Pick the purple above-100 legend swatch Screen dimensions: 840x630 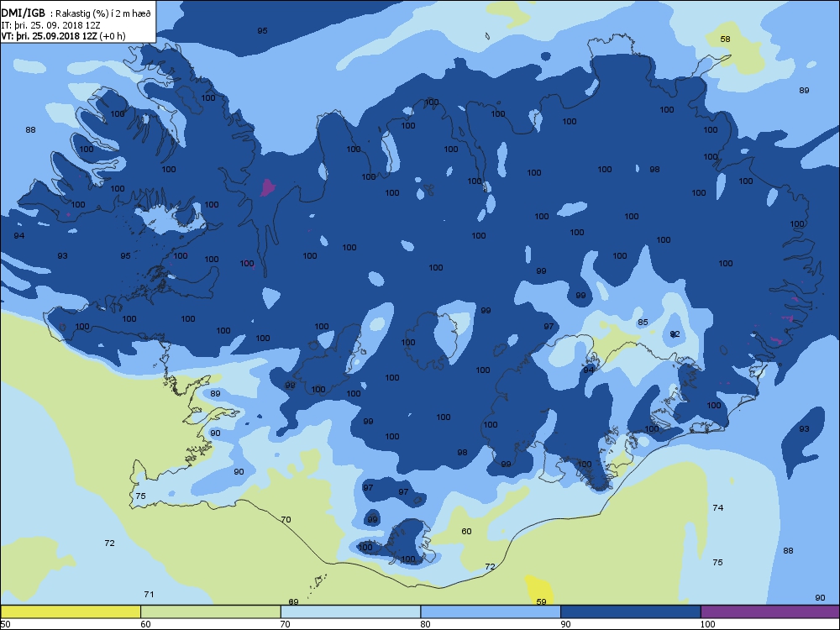point(769,612)
